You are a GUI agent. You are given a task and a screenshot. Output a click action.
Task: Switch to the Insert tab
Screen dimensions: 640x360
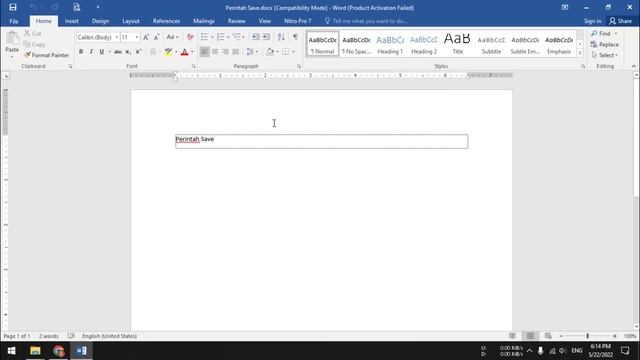tap(71, 21)
